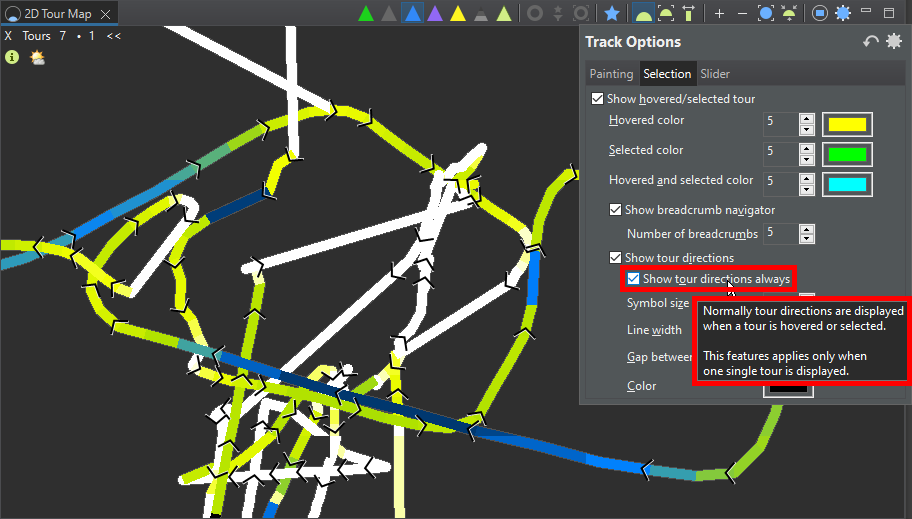Select the purple triangle tour color icon
Viewport: 912px width, 519px height.
pyautogui.click(x=435, y=13)
